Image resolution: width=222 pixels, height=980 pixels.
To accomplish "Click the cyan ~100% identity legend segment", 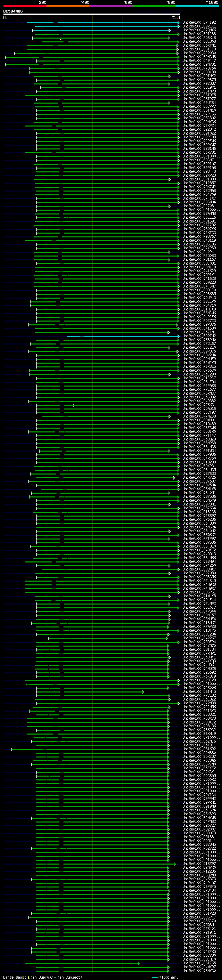I will pyautogui.click(x=197, y=6).
